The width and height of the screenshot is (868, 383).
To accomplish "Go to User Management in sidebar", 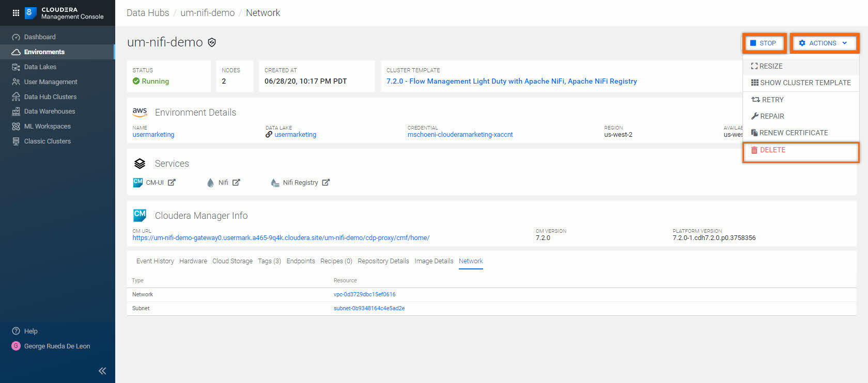I will click(x=51, y=82).
